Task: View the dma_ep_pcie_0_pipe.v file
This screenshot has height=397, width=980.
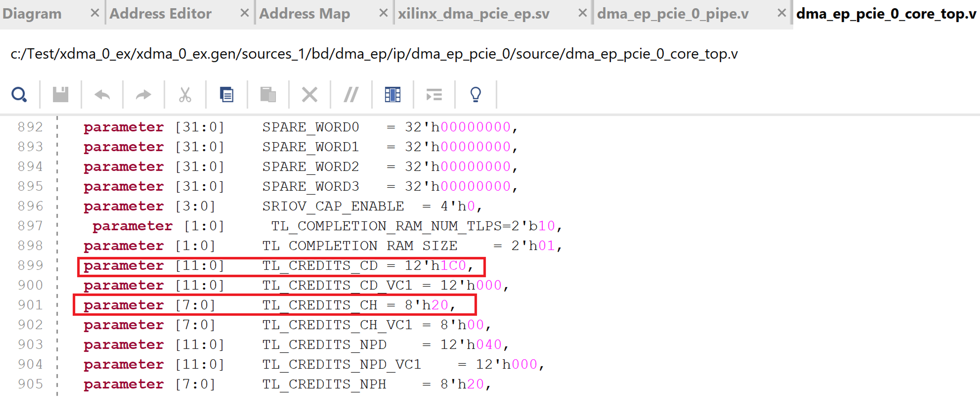Action: pyautogui.click(x=673, y=14)
